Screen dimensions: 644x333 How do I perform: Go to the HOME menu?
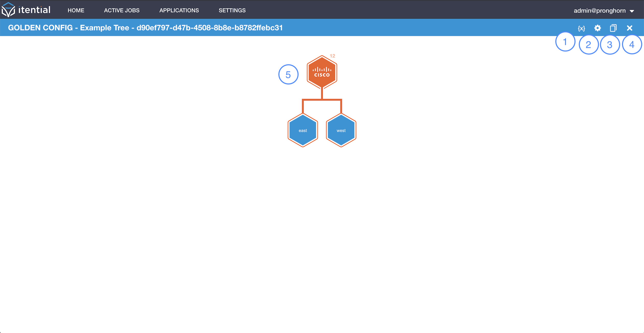[x=76, y=10]
